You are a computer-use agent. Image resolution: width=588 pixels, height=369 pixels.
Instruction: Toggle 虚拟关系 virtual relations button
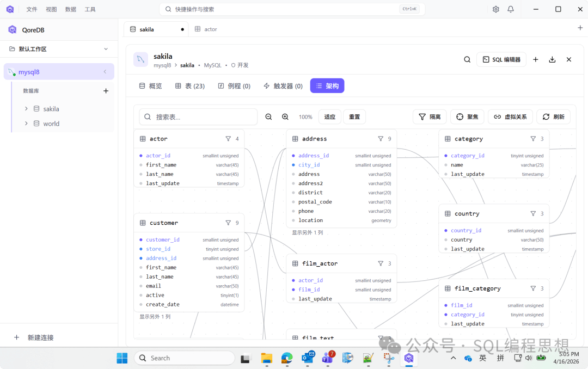[510, 117]
